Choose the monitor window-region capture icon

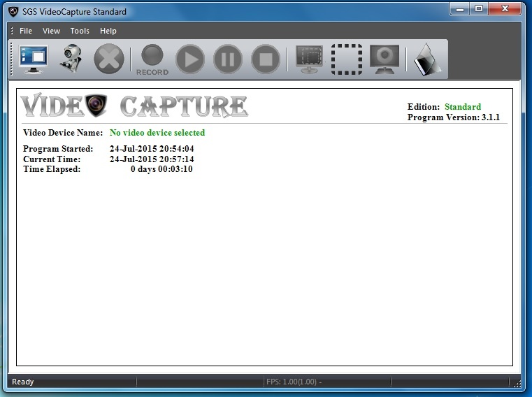coord(309,59)
